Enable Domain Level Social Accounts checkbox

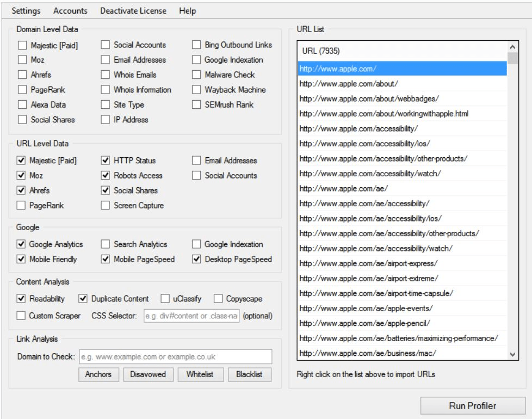pos(105,45)
